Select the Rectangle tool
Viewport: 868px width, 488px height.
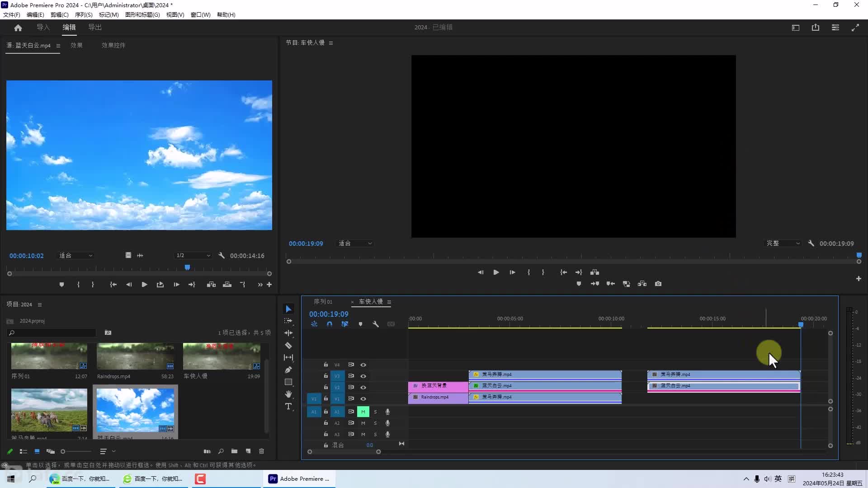click(288, 382)
